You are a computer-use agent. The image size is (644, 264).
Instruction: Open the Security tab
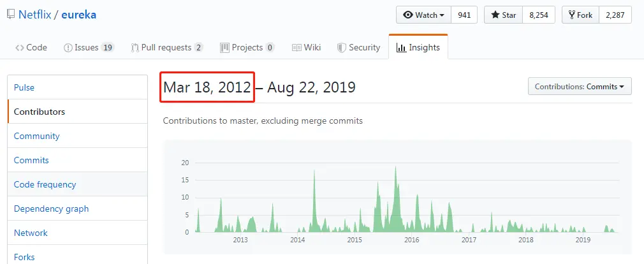pos(358,47)
